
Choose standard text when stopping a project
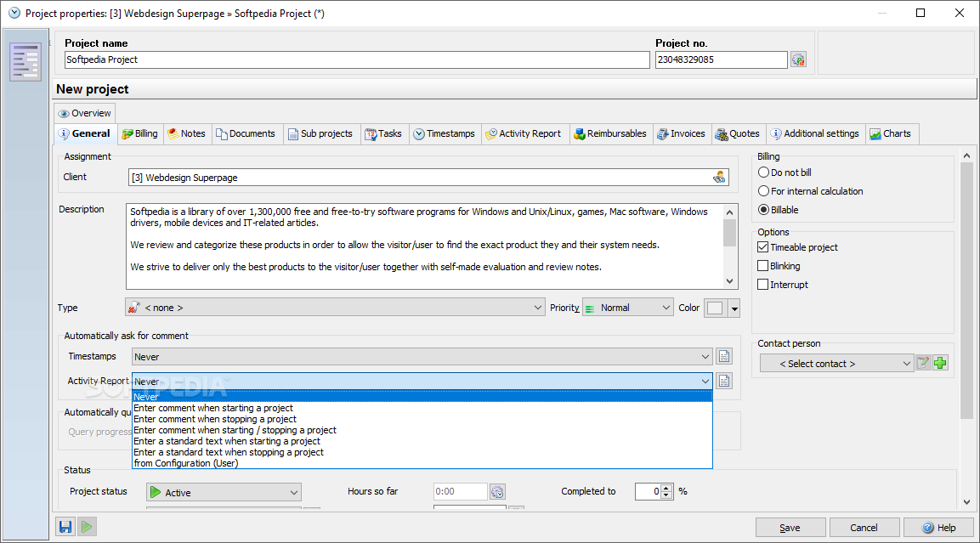[422, 452]
